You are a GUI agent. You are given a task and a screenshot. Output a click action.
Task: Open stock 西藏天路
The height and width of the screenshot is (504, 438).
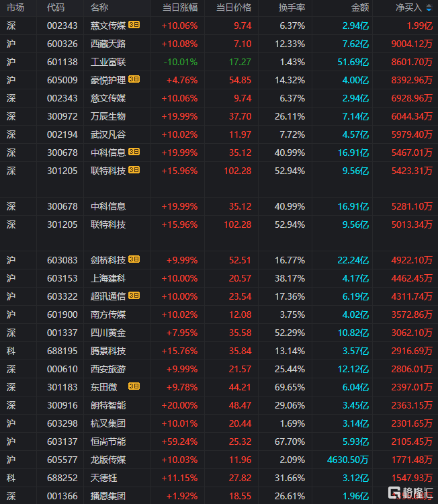click(x=108, y=44)
